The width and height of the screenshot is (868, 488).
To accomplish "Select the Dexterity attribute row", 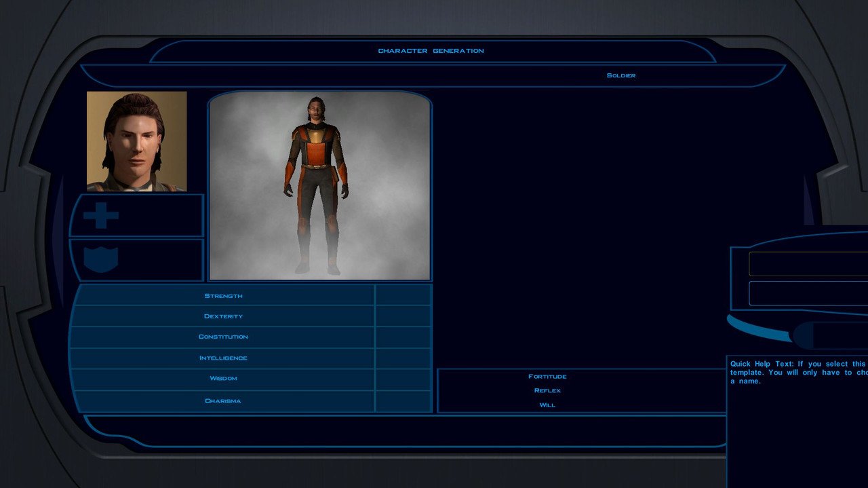I will click(x=223, y=316).
